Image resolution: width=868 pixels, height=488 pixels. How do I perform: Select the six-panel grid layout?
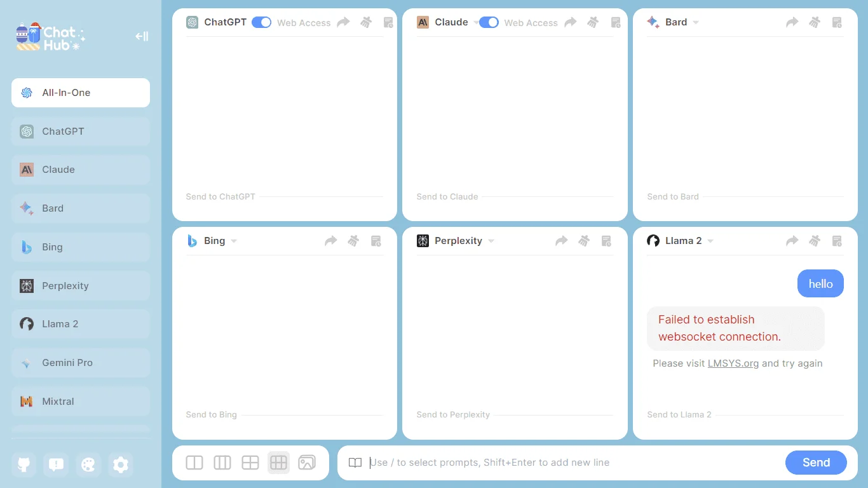278,463
